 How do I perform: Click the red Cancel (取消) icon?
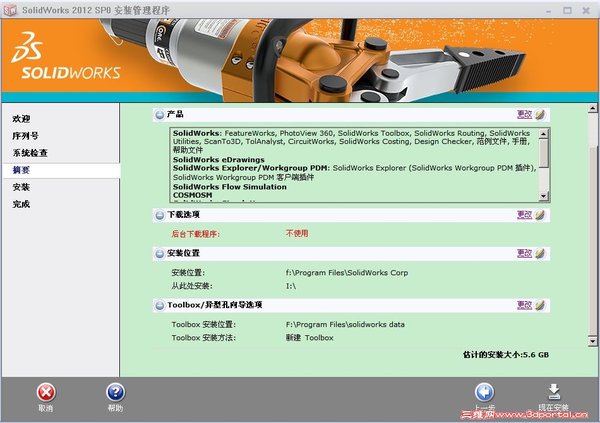46,392
